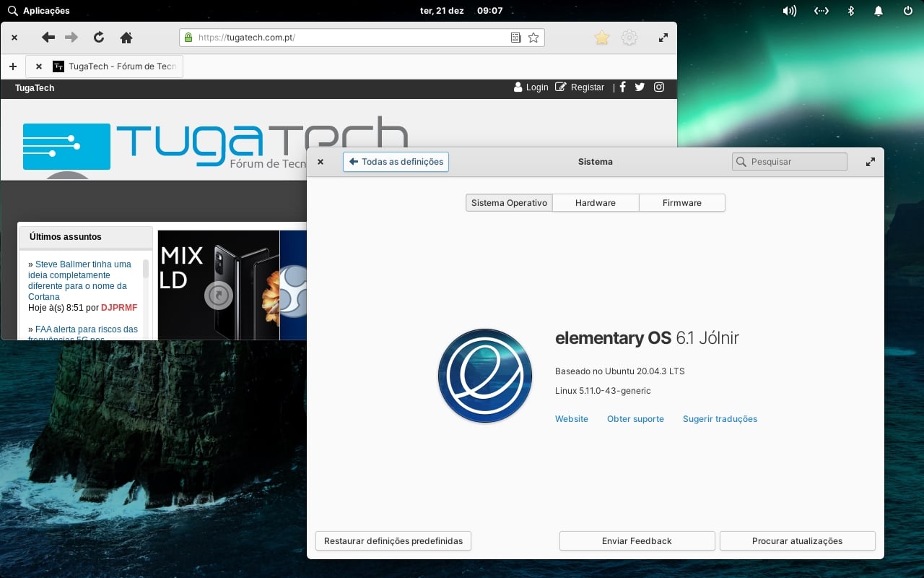924x578 pixels.
Task: Open notifications bell indicator
Action: [x=879, y=11]
